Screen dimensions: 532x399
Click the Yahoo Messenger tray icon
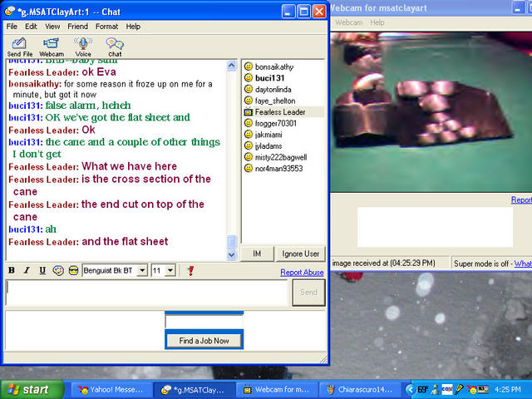pos(471,390)
